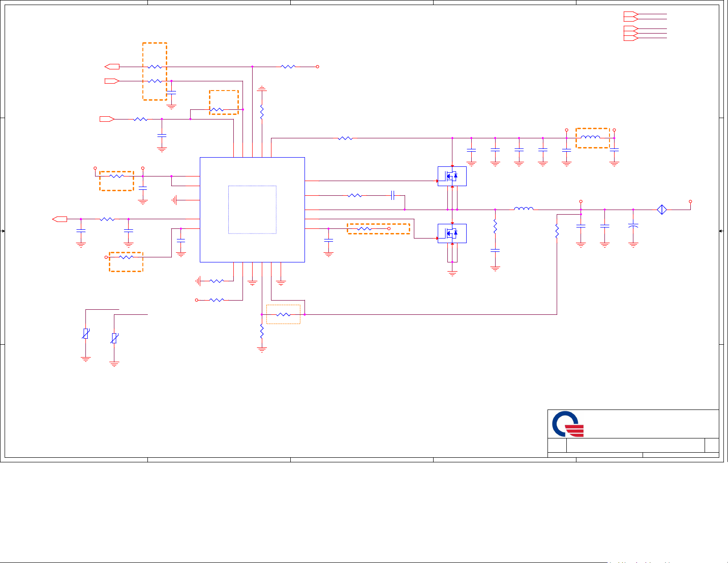Screen dimensions: 728x563
Task: Click the sideways ground symbol left of the IC
Action: 174,200
